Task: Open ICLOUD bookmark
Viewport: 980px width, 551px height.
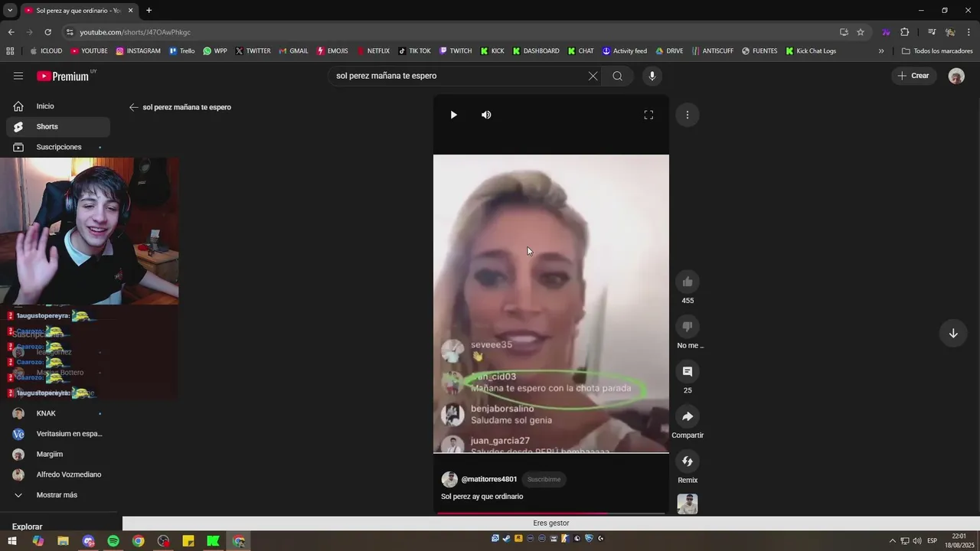Action: [x=46, y=51]
